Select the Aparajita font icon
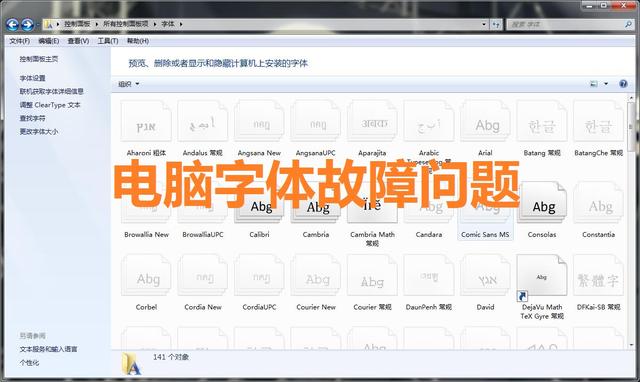The width and height of the screenshot is (640, 382). point(372,122)
